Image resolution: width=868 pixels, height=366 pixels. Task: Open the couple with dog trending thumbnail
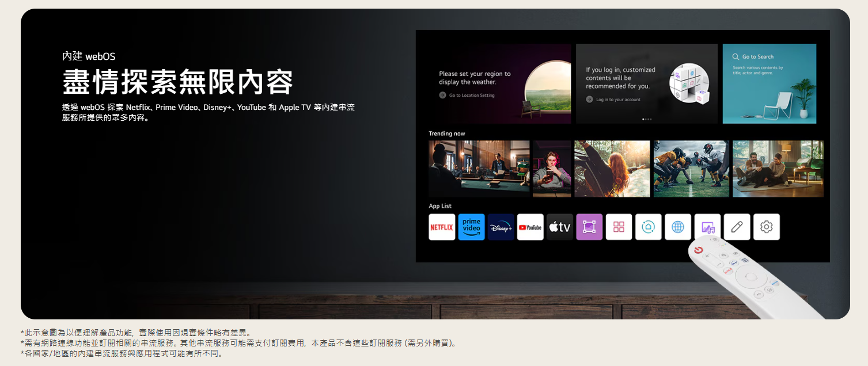pyautogui.click(x=778, y=169)
